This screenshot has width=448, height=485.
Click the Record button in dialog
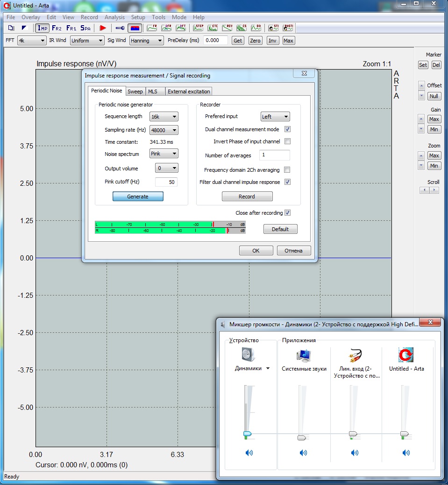pos(247,197)
